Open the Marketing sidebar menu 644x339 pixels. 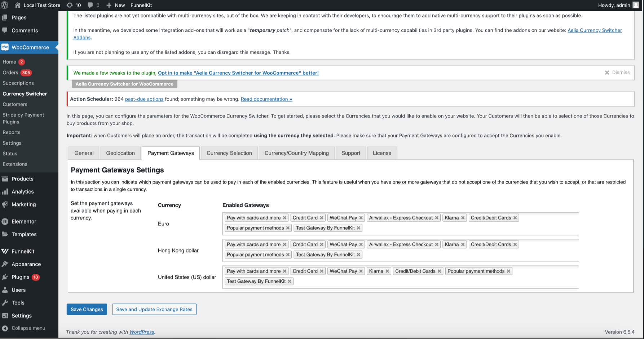coord(23,204)
